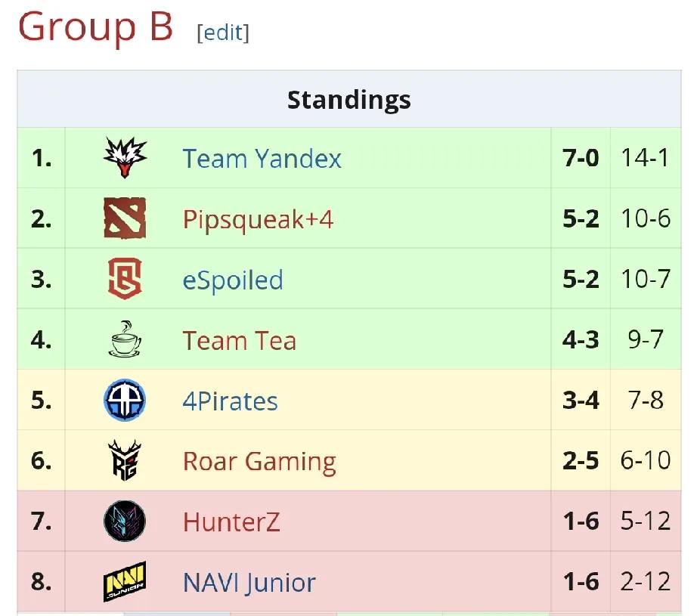
Task: Click the HunterZ wolf logo icon
Action: [125, 522]
